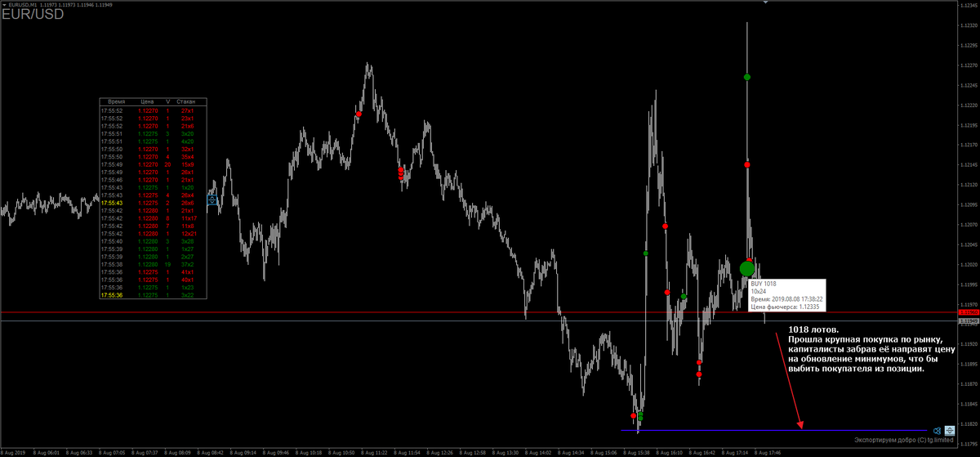Viewport: 980px width, 457px height.
Task: Select the green dot at the top of the spike
Action: click(747, 77)
